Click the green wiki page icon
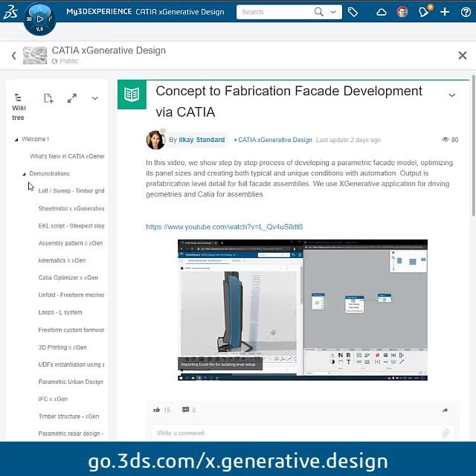The height and width of the screenshot is (476, 476). tap(132, 94)
